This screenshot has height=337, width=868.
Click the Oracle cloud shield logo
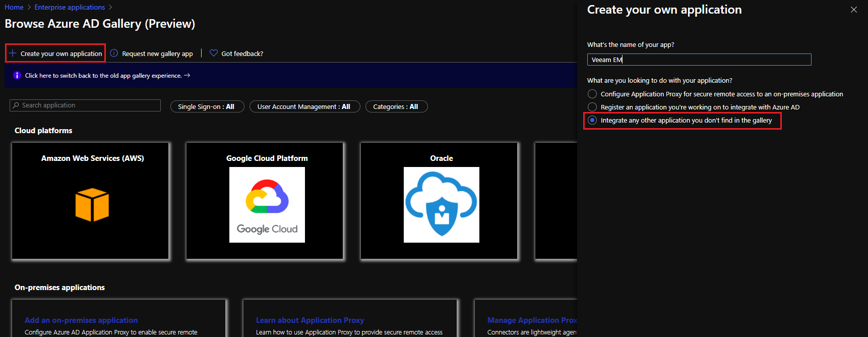[442, 205]
